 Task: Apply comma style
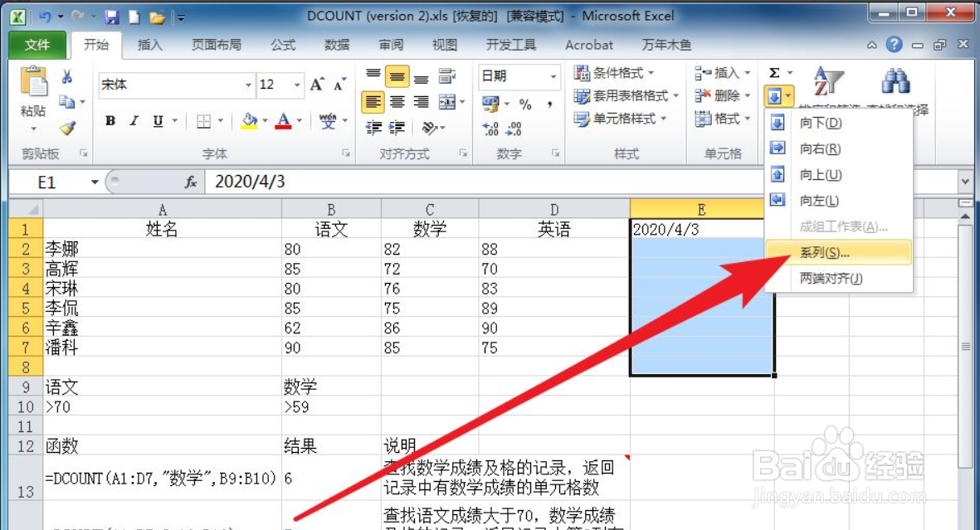(549, 104)
